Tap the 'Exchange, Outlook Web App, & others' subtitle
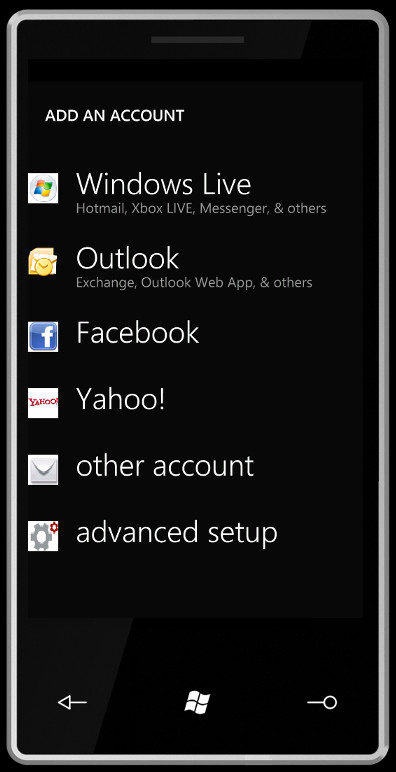The image size is (396, 772). click(194, 283)
